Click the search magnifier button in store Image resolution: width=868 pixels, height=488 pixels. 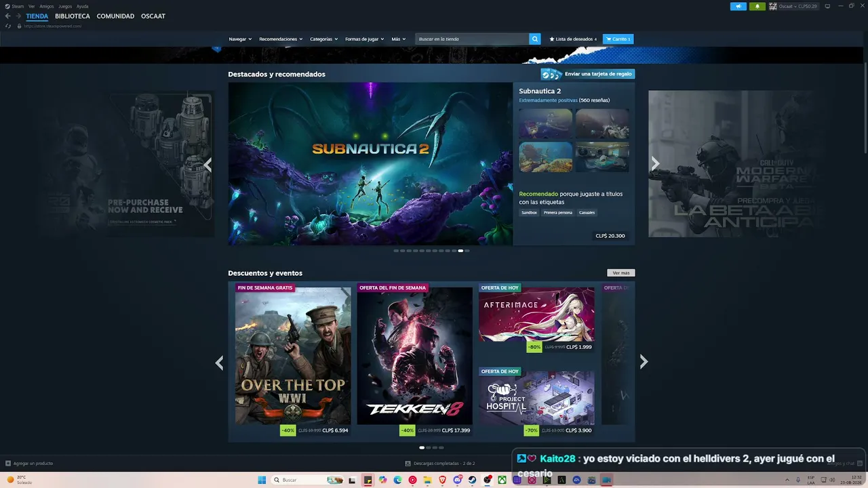535,39
